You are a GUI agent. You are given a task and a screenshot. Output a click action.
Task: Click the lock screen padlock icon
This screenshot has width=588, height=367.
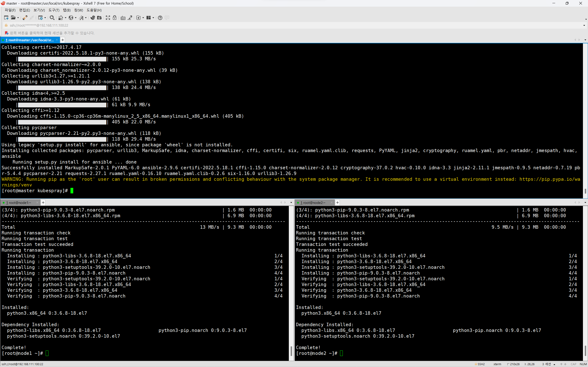(x=115, y=18)
